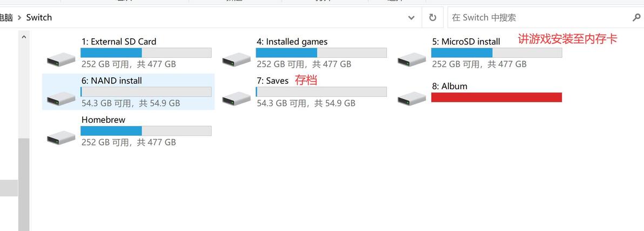Click the 7: Saves drive name
Viewport: 644px width, 231px height.
pos(273,81)
